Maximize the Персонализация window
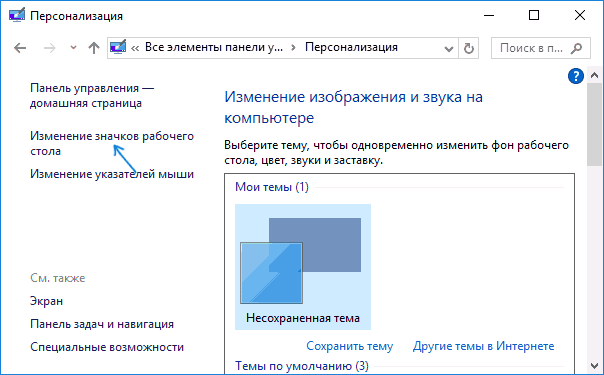 tap(534, 15)
